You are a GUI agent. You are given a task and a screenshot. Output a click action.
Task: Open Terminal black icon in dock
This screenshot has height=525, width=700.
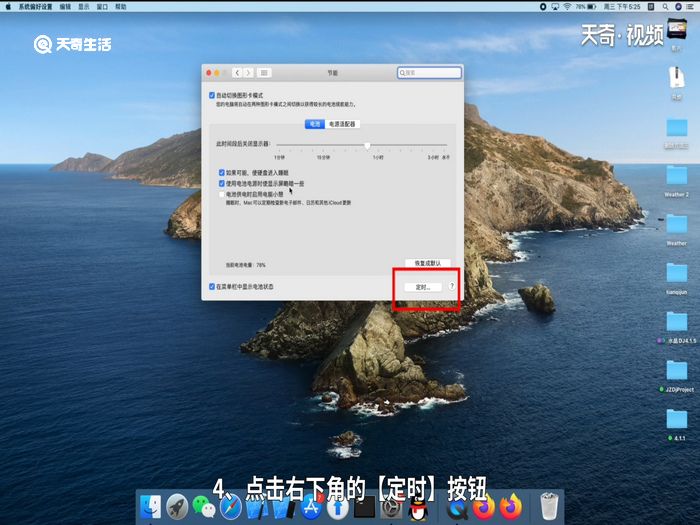point(364,507)
